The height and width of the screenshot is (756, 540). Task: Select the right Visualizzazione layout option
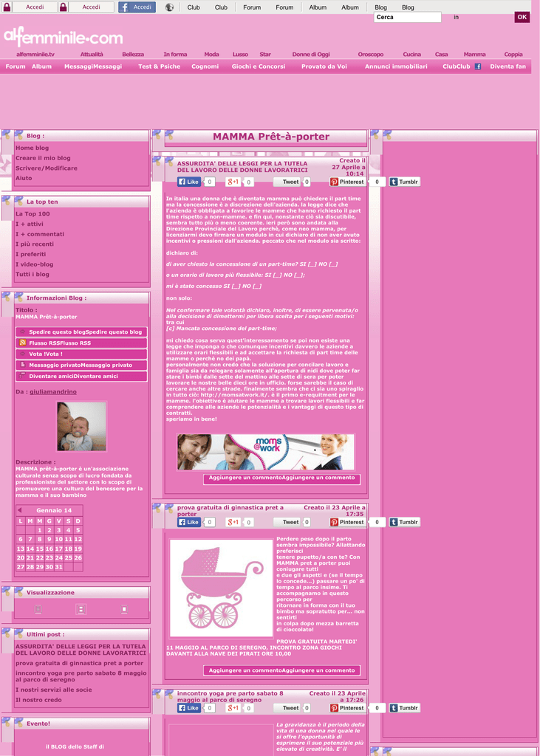click(124, 609)
